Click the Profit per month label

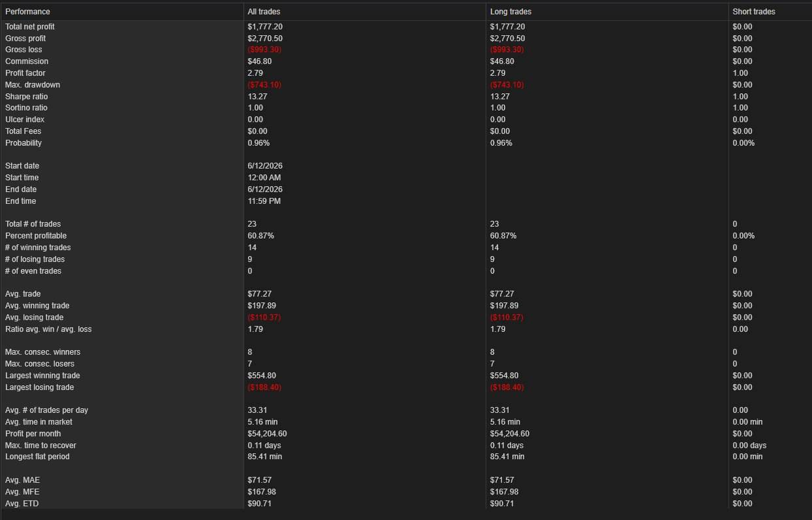pos(33,434)
